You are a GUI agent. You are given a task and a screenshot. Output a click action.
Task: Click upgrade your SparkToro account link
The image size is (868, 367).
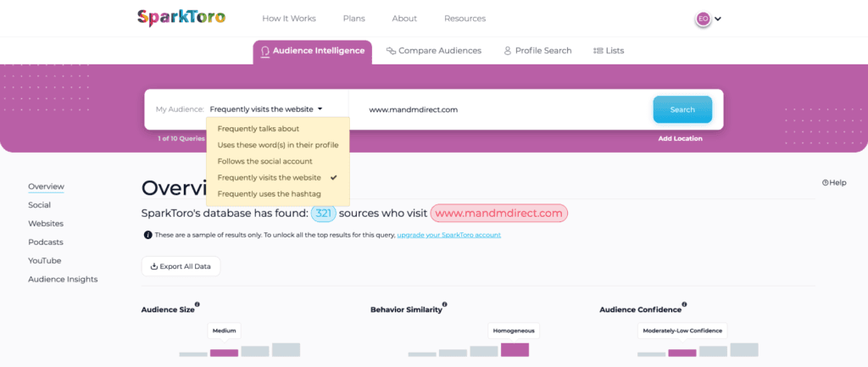pyautogui.click(x=449, y=235)
